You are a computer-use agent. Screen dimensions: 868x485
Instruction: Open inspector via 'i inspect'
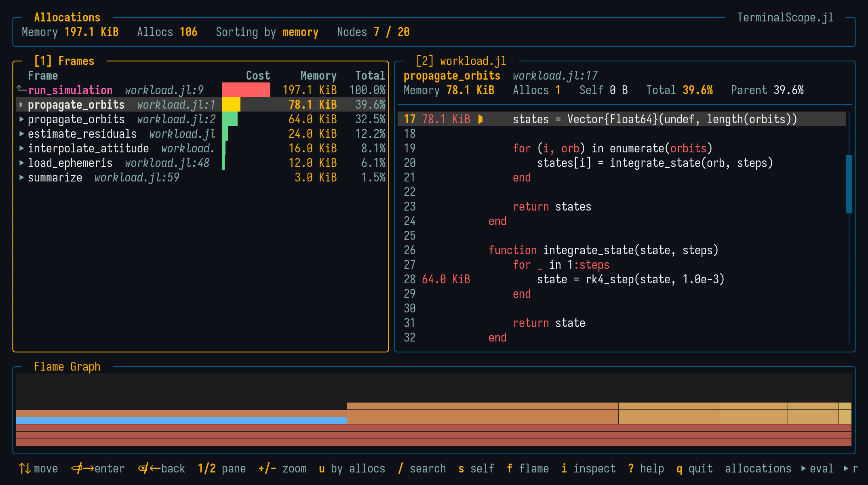(588, 468)
